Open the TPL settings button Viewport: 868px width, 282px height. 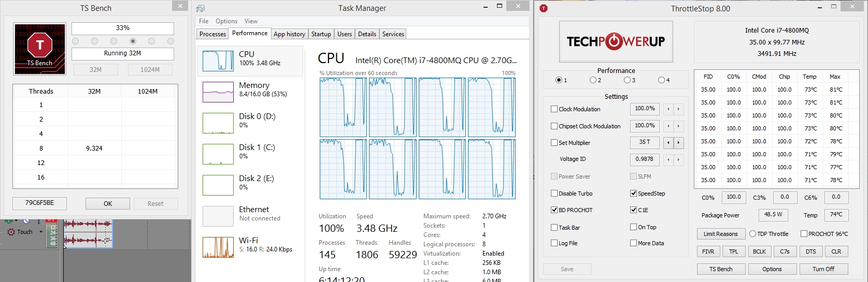[734, 251]
